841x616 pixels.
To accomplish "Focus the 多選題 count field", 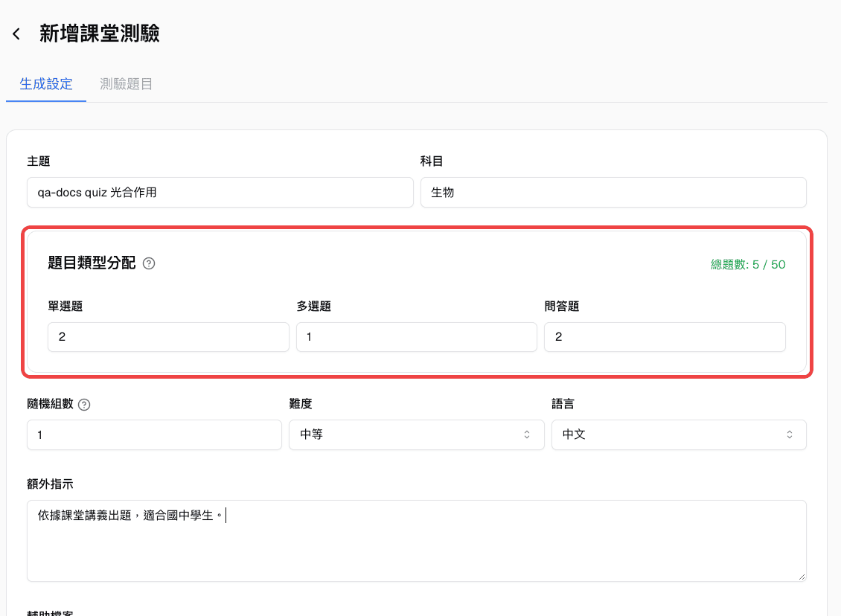I will coord(417,337).
